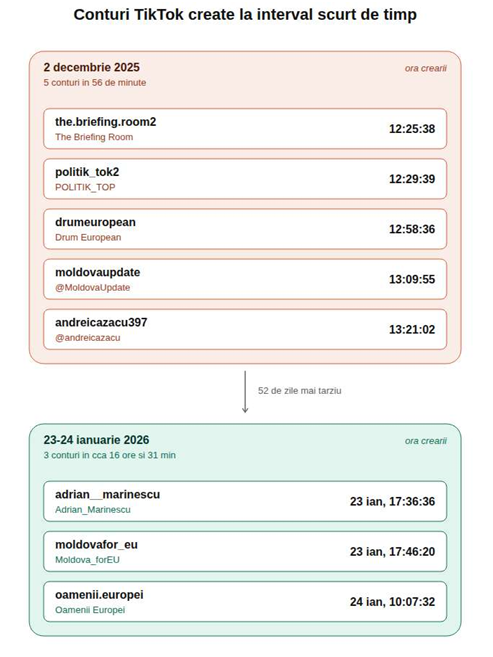Click the "24 ian, 10:07:32" creation time
The height and width of the screenshot is (657, 493).
pyautogui.click(x=392, y=602)
